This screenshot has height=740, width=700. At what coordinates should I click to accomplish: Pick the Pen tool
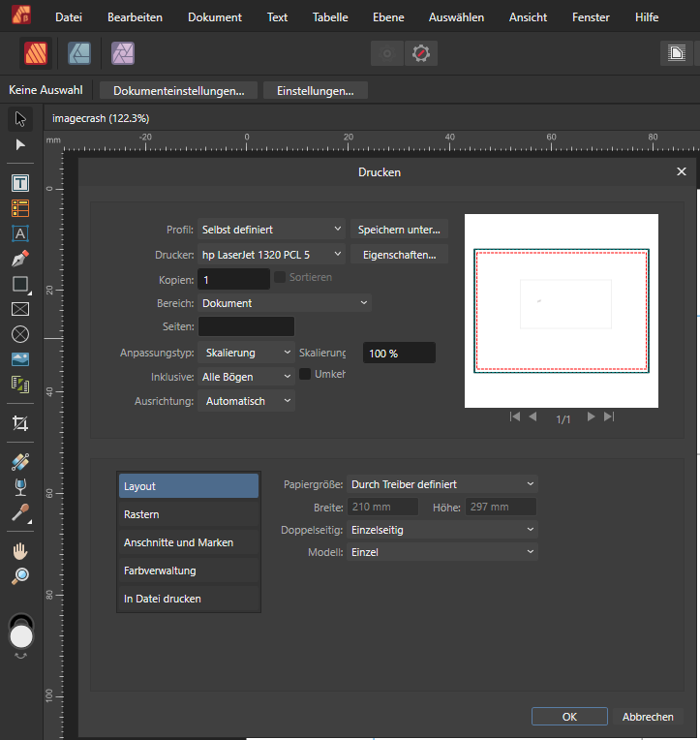(x=20, y=259)
